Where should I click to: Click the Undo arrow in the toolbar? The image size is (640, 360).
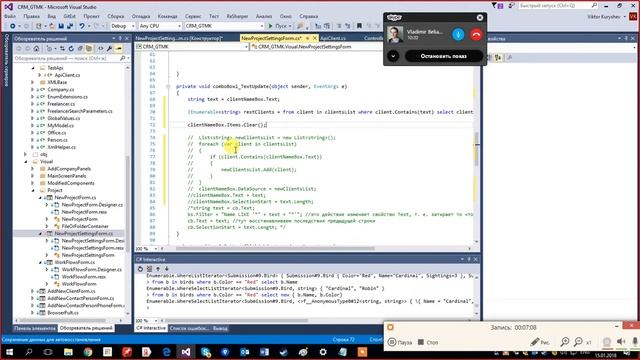point(82,26)
